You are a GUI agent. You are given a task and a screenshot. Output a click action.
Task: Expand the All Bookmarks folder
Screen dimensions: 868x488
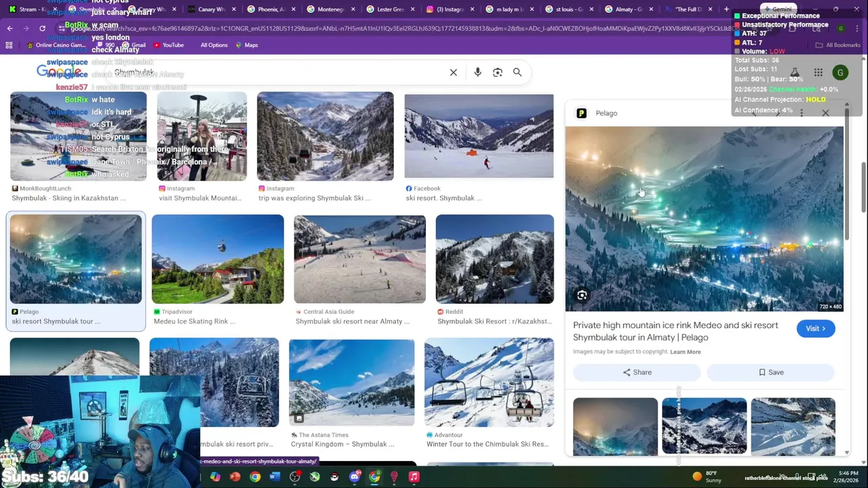click(837, 45)
